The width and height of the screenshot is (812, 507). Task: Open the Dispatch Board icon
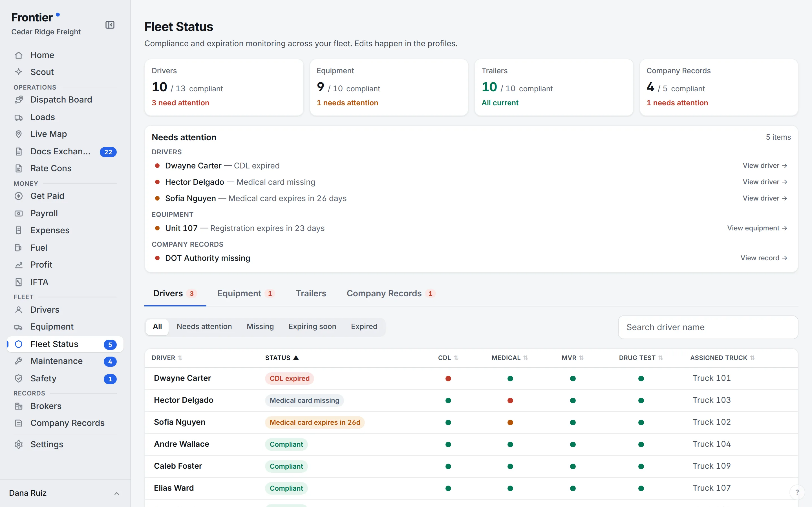point(19,100)
